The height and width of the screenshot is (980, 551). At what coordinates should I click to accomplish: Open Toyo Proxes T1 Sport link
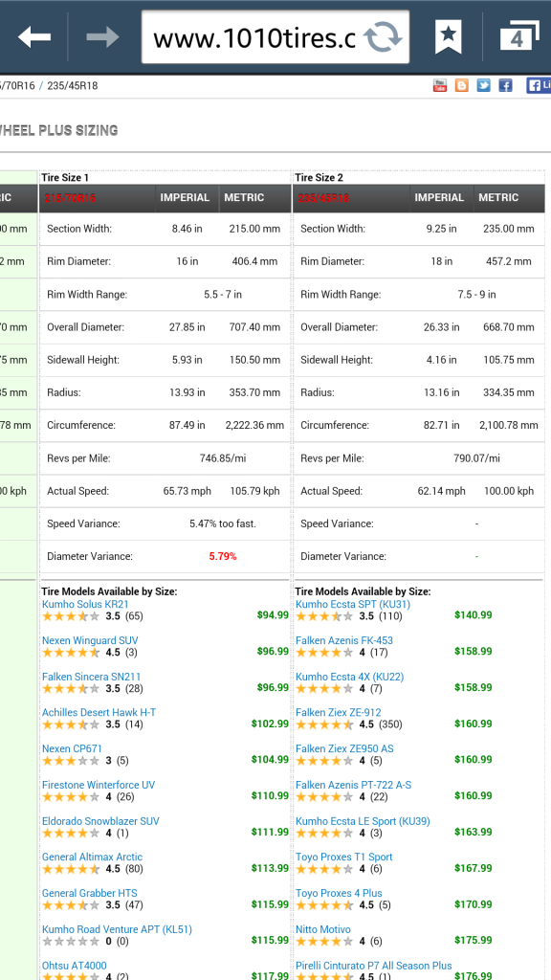pyautogui.click(x=344, y=857)
